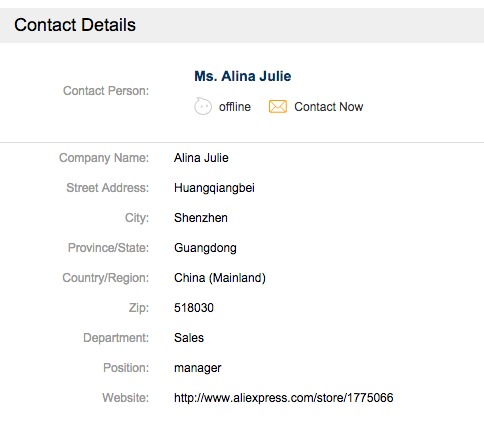The height and width of the screenshot is (446, 484).
Task: Open the Contact Now link
Action: click(x=328, y=107)
